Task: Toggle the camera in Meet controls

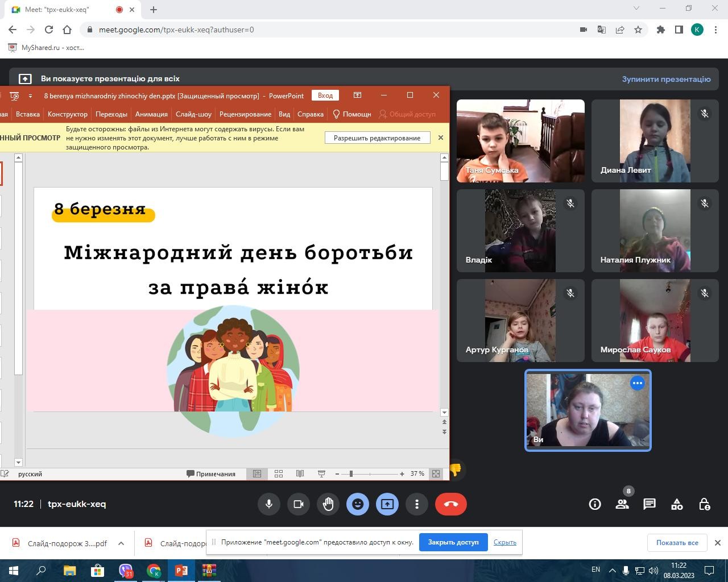Action: coord(299,504)
